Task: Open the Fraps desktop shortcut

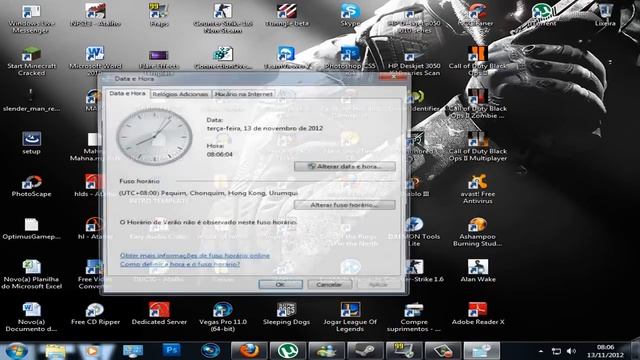Action: [159, 16]
